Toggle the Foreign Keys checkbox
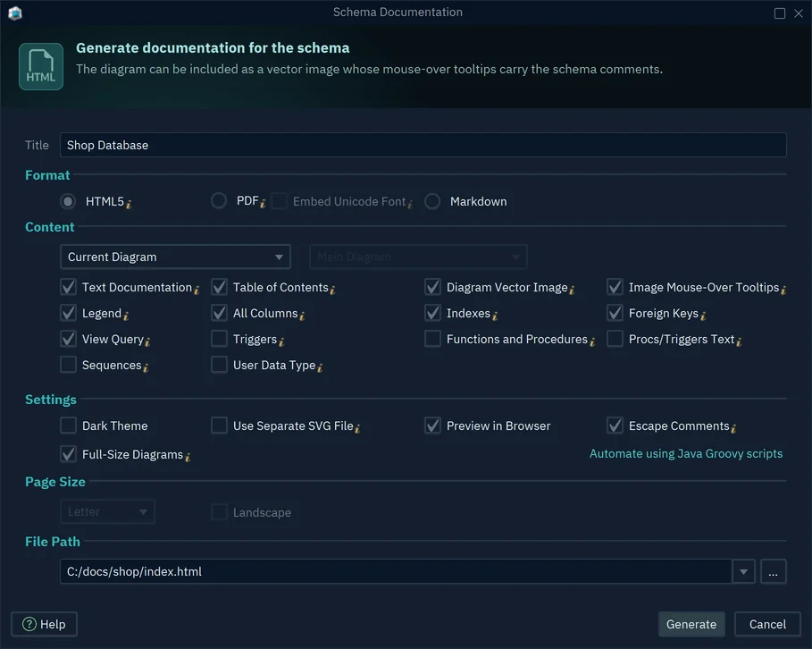 (x=615, y=313)
